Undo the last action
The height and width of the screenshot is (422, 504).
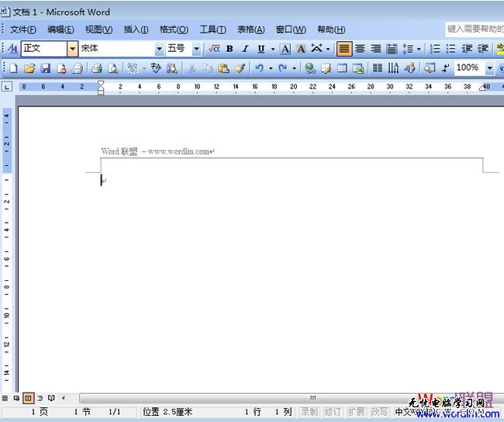coord(259,68)
